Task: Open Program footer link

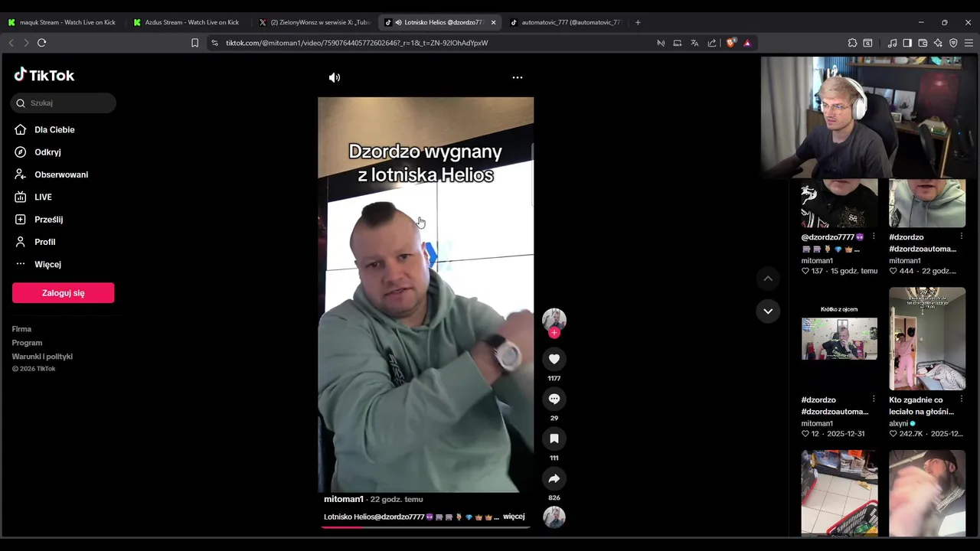Action: click(x=27, y=343)
